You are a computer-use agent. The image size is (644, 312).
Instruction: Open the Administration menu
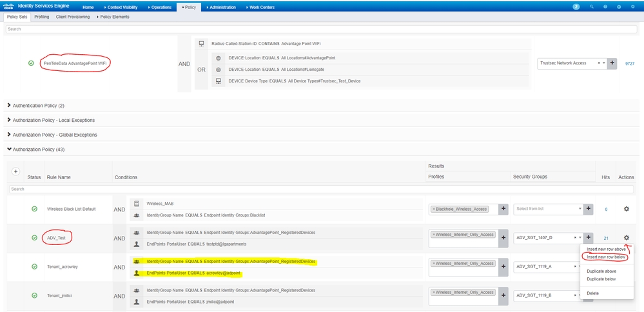coord(221,7)
